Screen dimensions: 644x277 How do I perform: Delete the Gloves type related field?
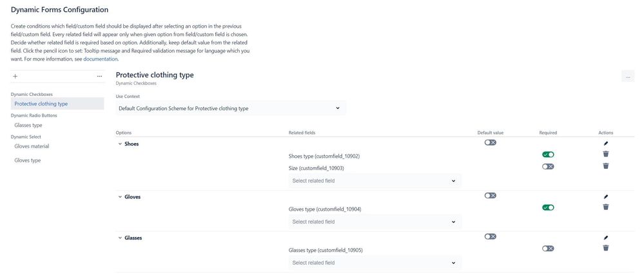[605, 207]
